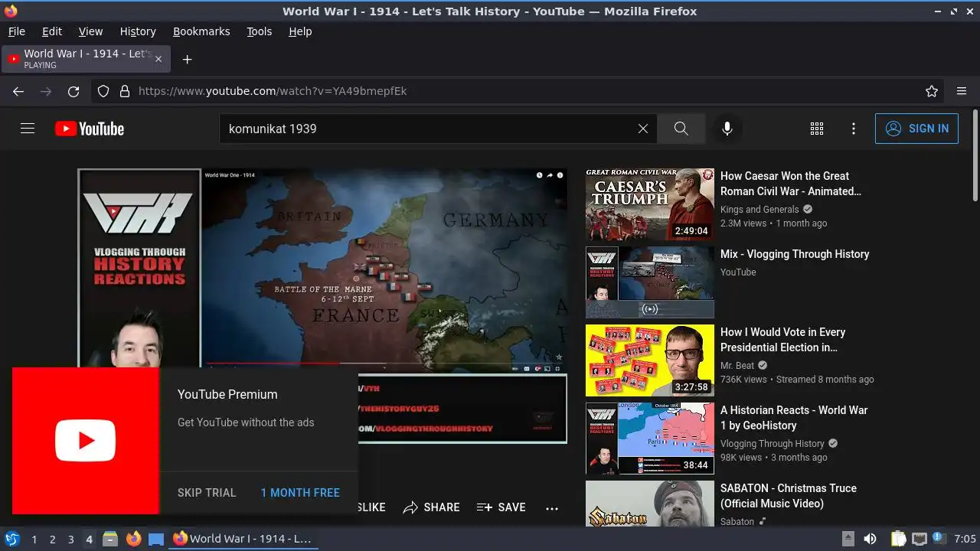Share the video with SHARE button

click(431, 507)
